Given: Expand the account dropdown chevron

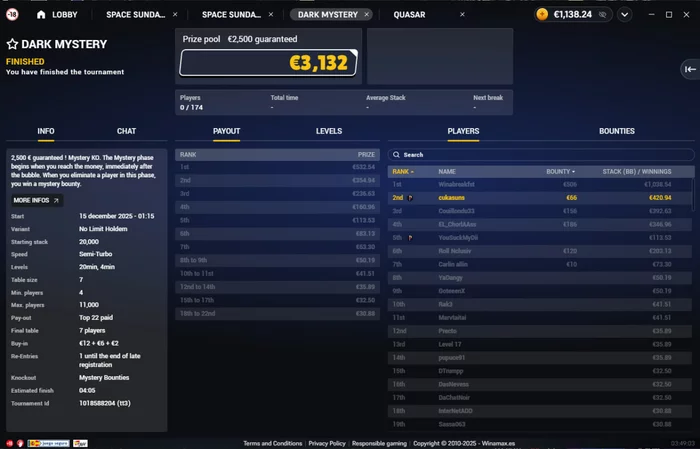Looking at the screenshot, I should point(625,15).
